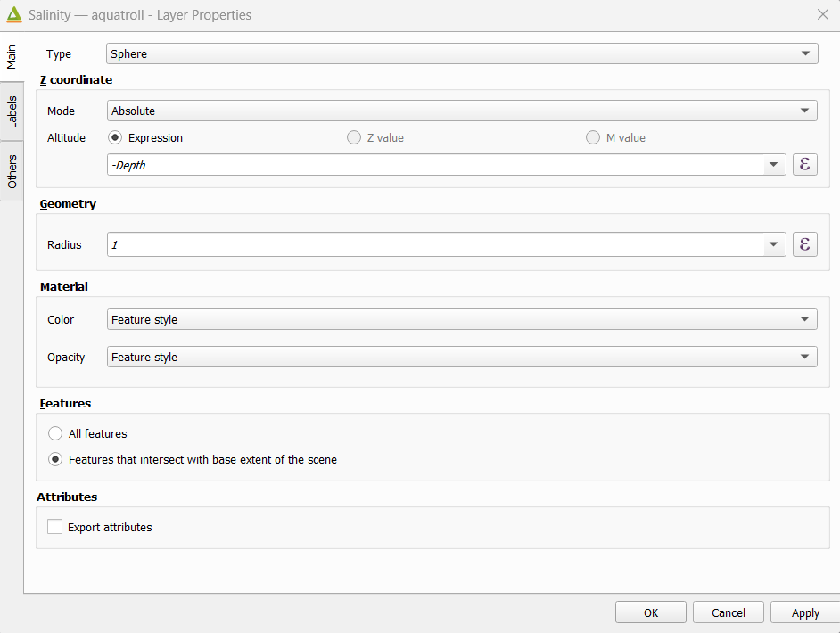Image resolution: width=840 pixels, height=633 pixels.
Task: Open the Color material dropdown
Action: pyautogui.click(x=462, y=319)
